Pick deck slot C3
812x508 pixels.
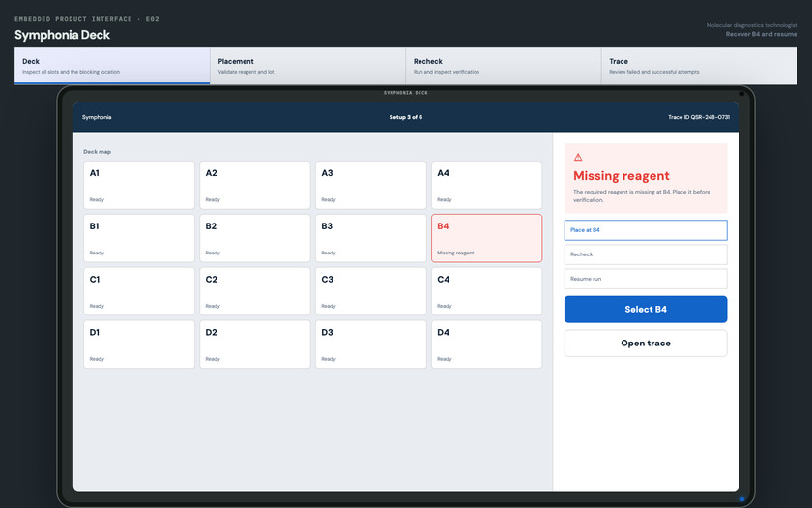[x=371, y=291]
